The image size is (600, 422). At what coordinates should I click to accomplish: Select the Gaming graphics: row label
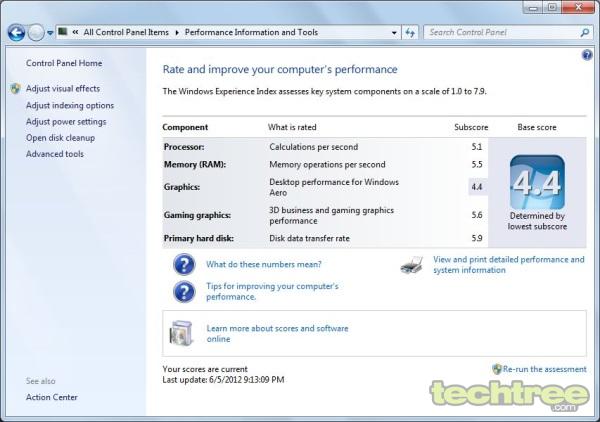[197, 215]
